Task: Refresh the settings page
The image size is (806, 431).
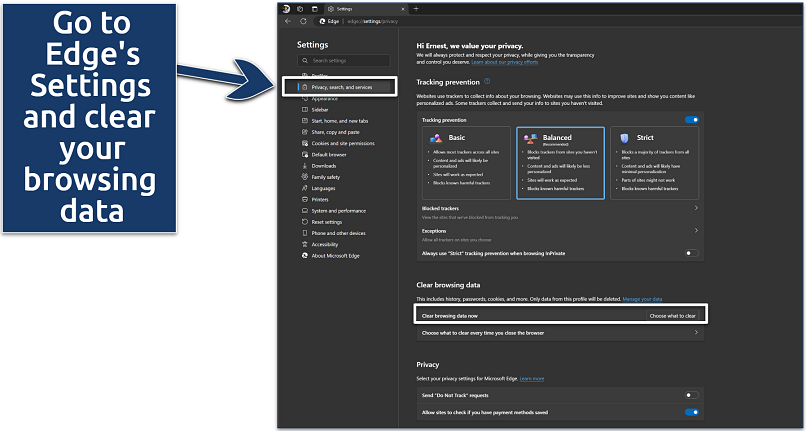Action: click(x=303, y=21)
